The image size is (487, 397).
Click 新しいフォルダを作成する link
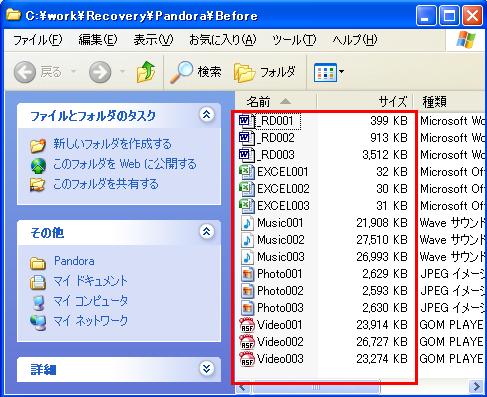(112, 144)
